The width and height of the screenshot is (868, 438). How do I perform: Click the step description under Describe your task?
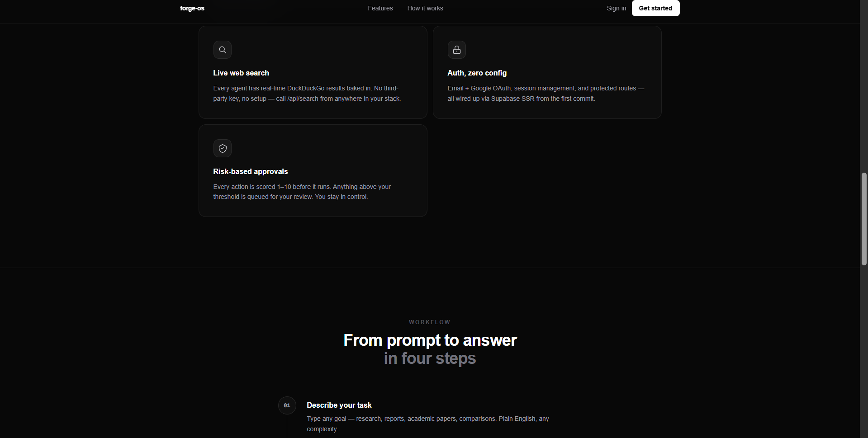pyautogui.click(x=427, y=424)
